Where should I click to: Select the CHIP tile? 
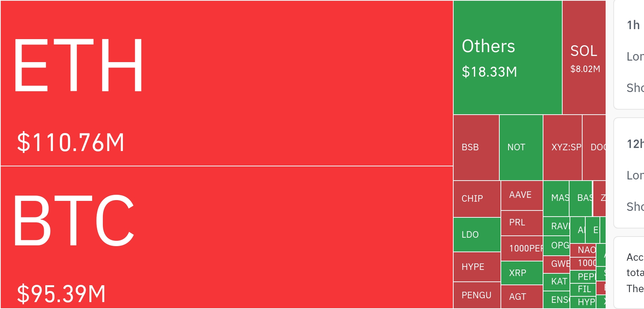pos(477,199)
